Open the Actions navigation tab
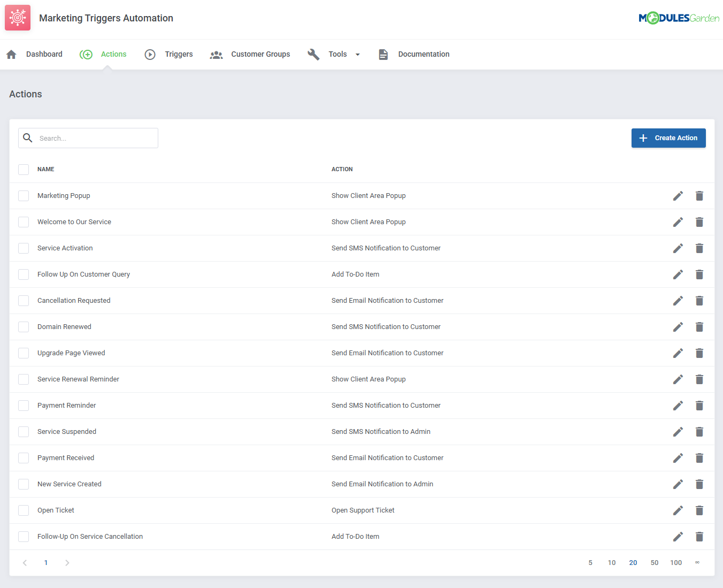 coord(113,54)
